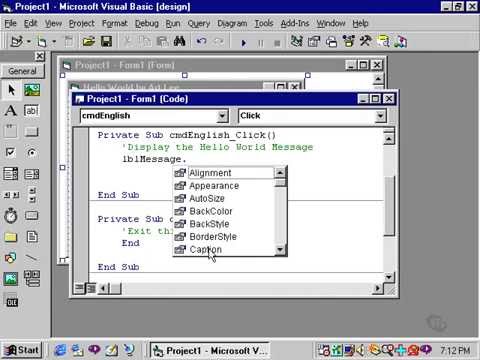
Task: Select the Data control tool
Action: pos(32,279)
